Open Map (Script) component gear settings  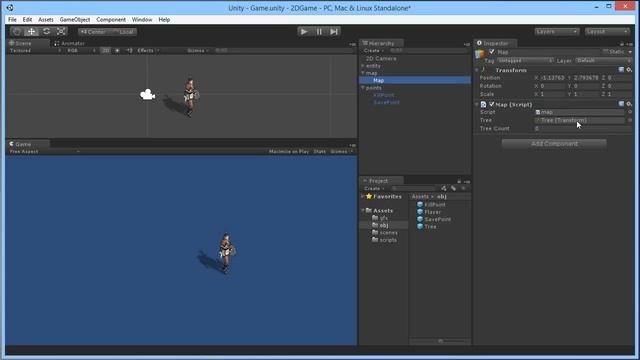pos(629,104)
